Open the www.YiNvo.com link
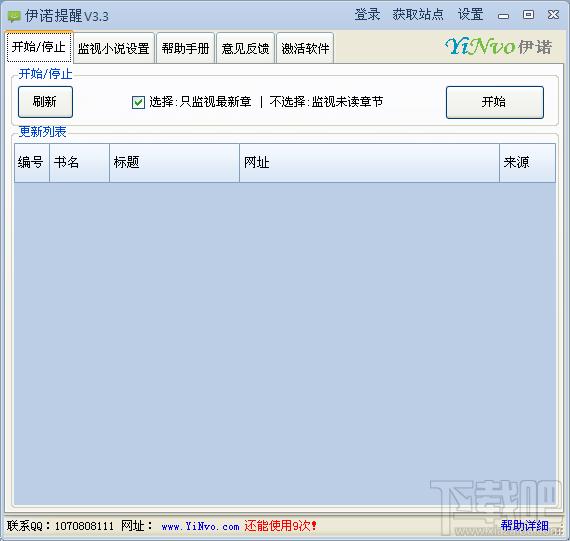 click(200, 526)
